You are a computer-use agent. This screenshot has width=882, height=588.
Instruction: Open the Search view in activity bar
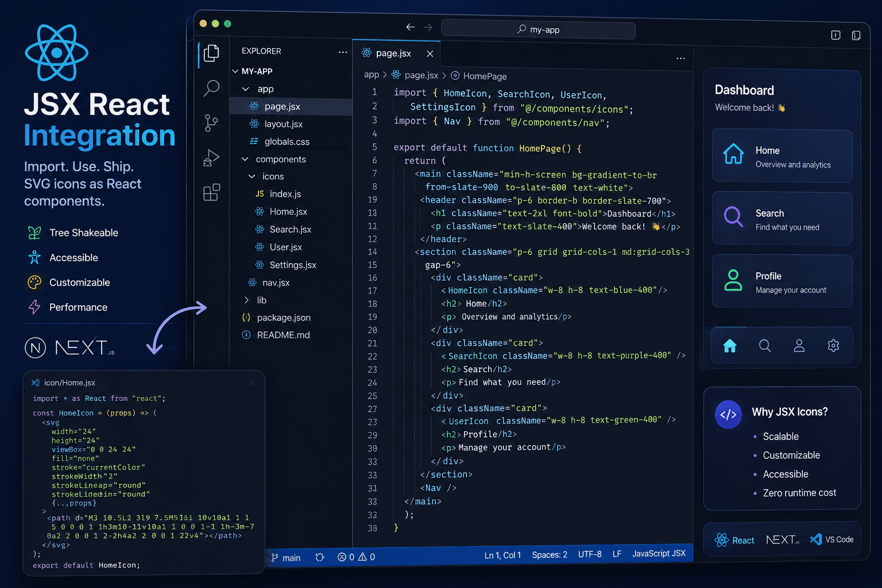coord(211,88)
